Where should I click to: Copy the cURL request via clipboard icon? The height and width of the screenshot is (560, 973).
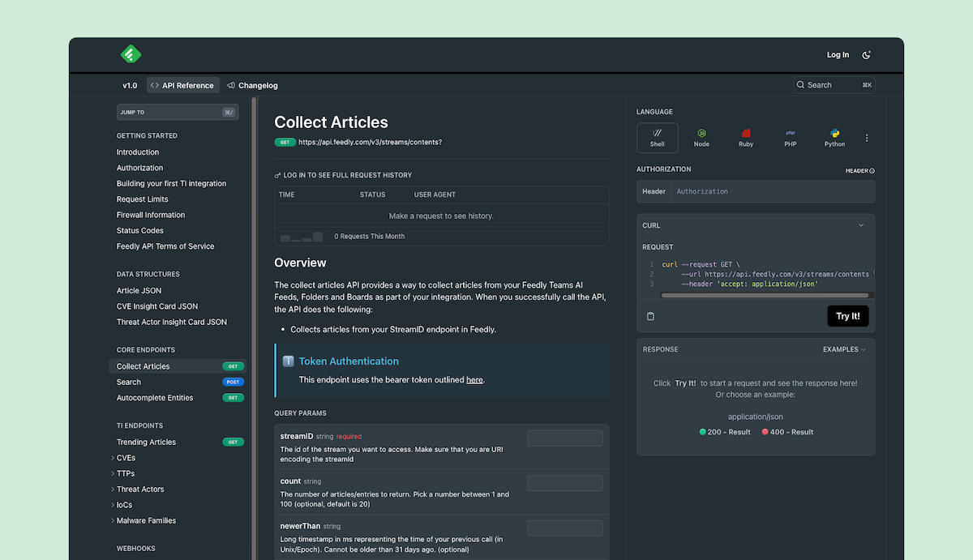pyautogui.click(x=650, y=316)
